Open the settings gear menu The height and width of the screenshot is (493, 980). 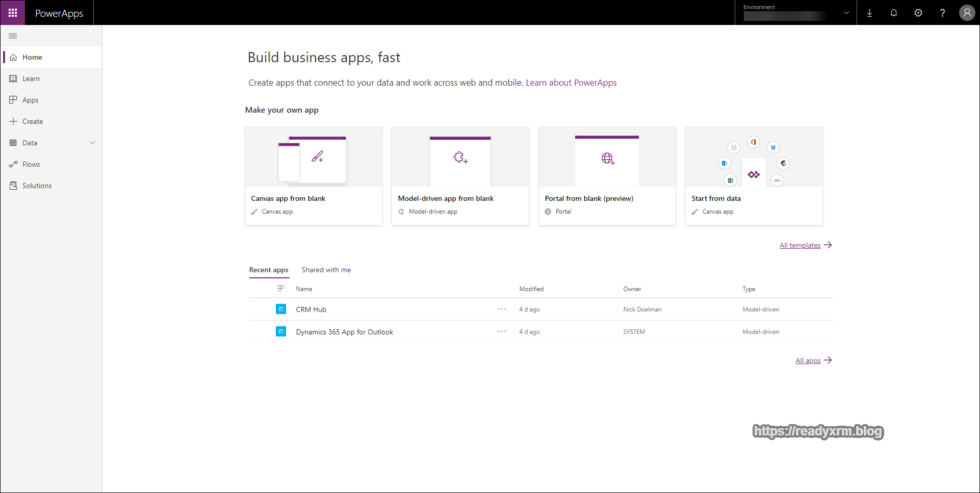coord(918,13)
